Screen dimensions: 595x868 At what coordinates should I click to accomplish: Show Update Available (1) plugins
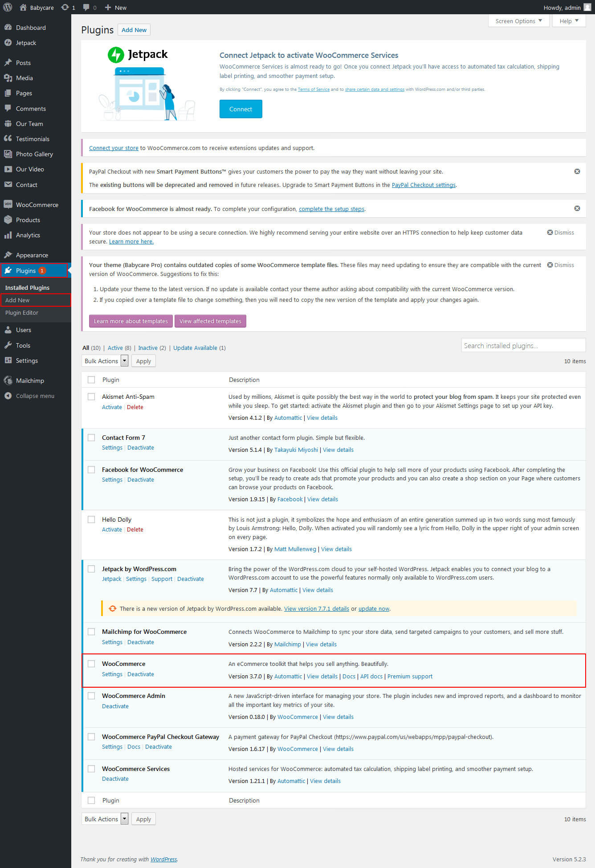point(200,348)
